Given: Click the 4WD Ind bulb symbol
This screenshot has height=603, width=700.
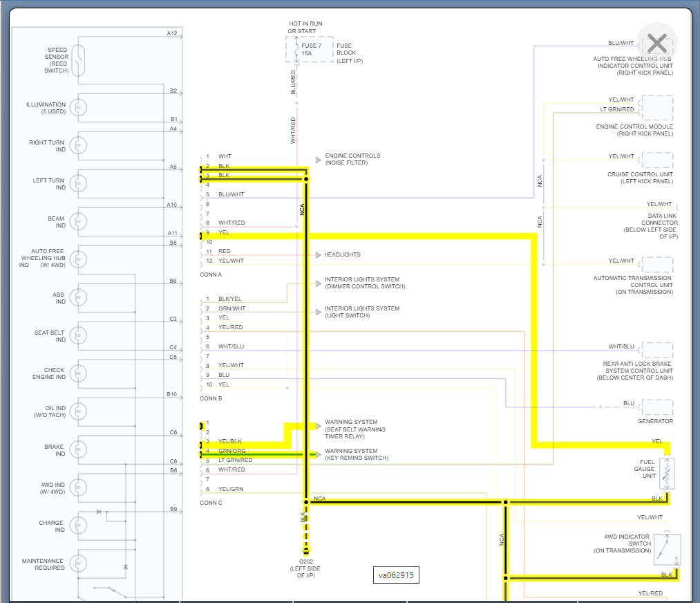Looking at the screenshot, I should (x=79, y=488).
